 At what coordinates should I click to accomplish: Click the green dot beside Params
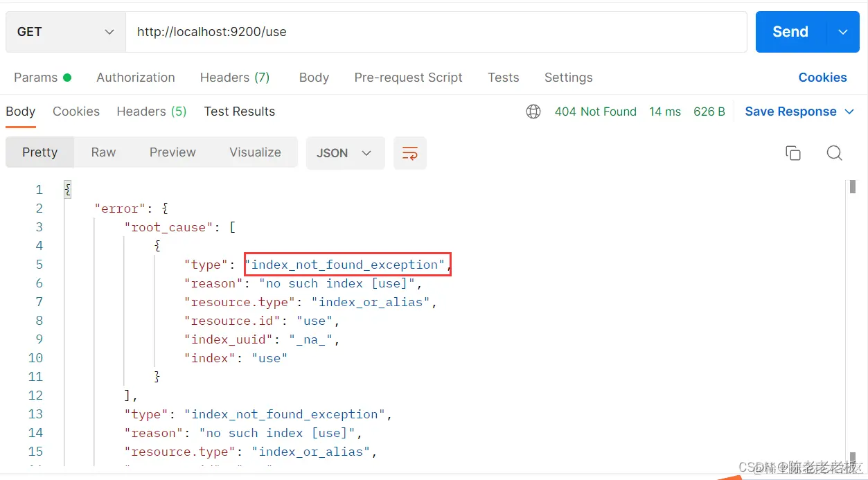[67, 78]
